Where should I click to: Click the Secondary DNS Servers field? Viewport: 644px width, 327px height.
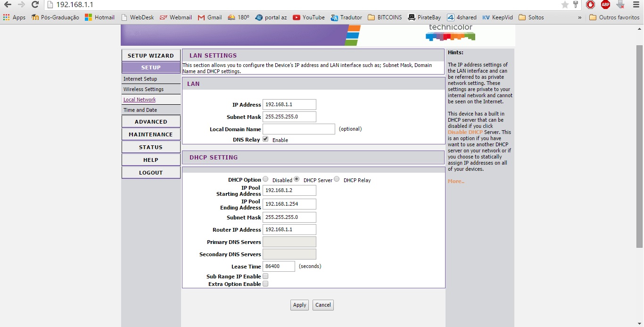pos(289,254)
